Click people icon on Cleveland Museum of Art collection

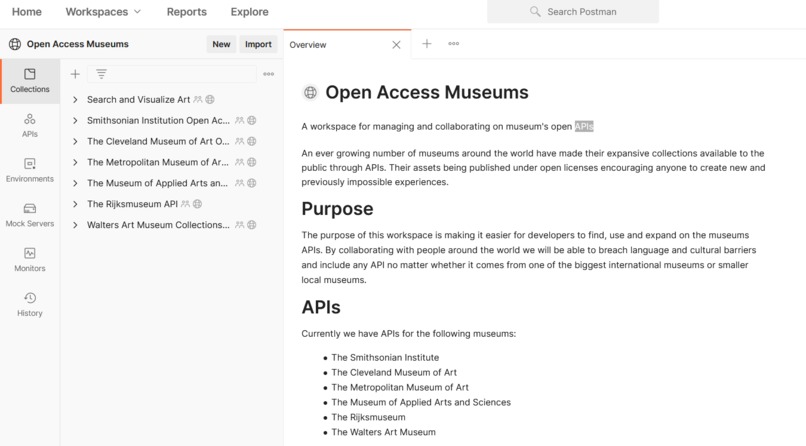click(240, 141)
